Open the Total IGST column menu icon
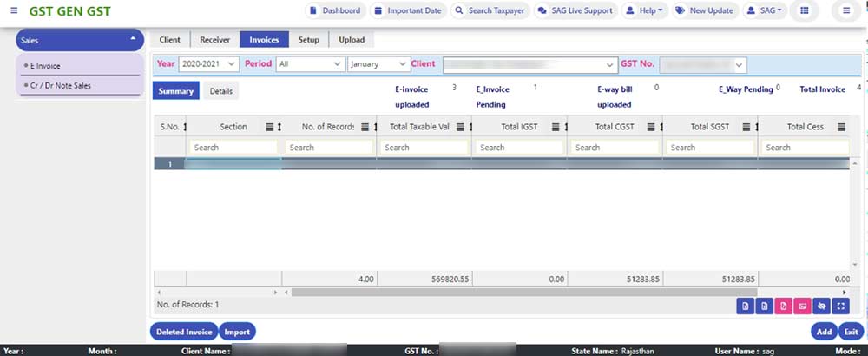The height and width of the screenshot is (356, 868). click(x=556, y=128)
